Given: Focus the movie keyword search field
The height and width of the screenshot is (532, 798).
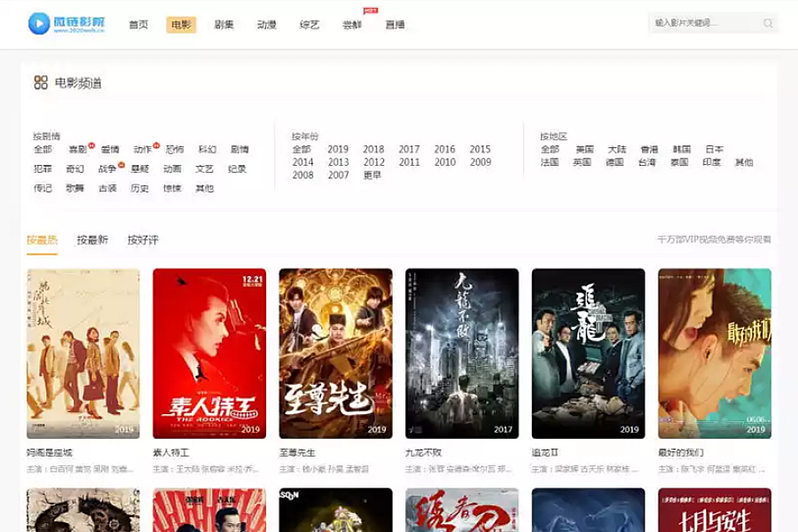Looking at the screenshot, I should 713,23.
